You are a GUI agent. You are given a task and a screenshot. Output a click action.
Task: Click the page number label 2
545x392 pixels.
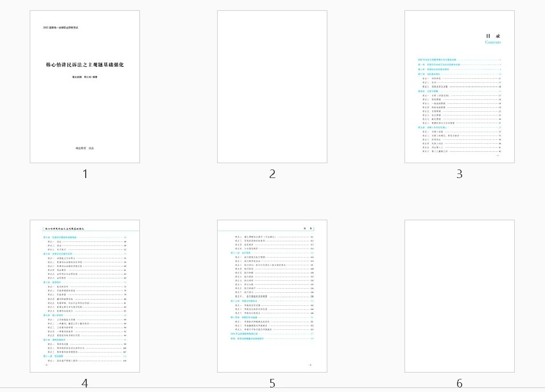[x=272, y=174]
